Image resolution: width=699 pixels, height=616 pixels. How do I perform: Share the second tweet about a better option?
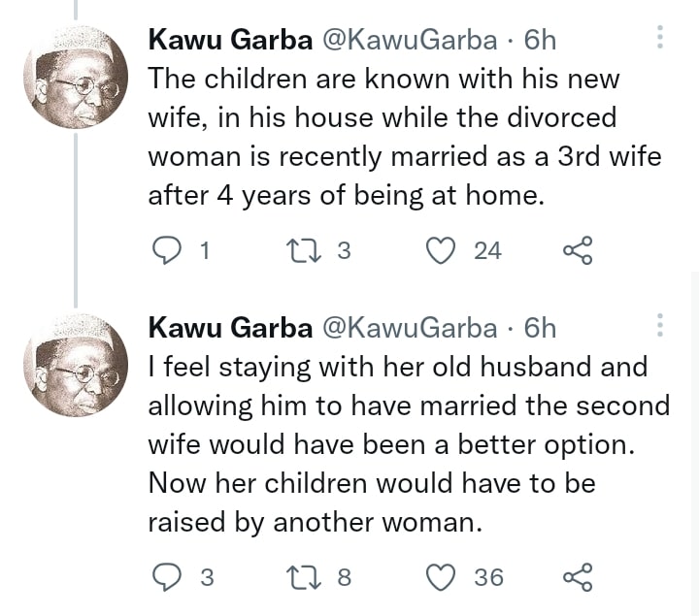(577, 577)
